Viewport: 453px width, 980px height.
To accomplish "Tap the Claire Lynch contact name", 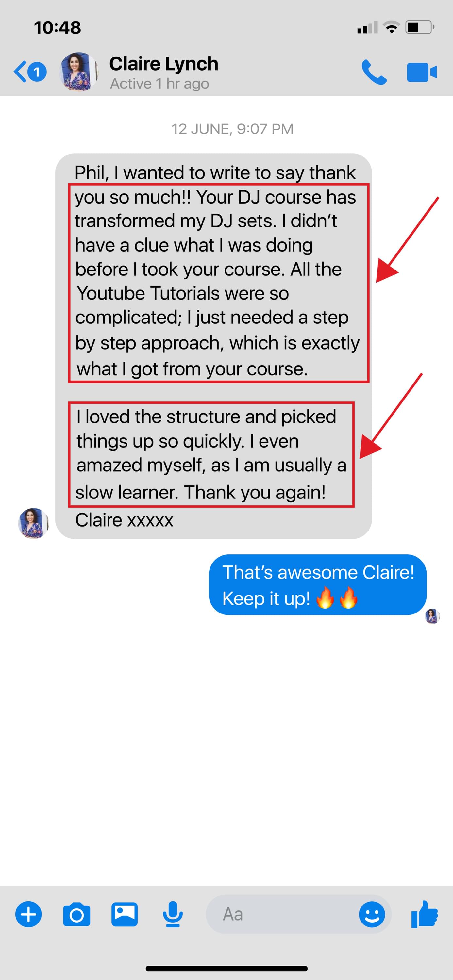I will point(164,63).
